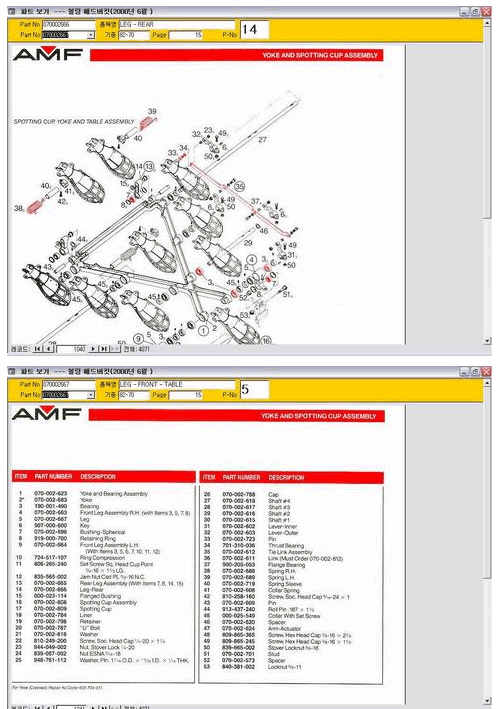Click right table's DESCRIPTION column header
The width and height of the screenshot is (504, 709).
(286, 477)
